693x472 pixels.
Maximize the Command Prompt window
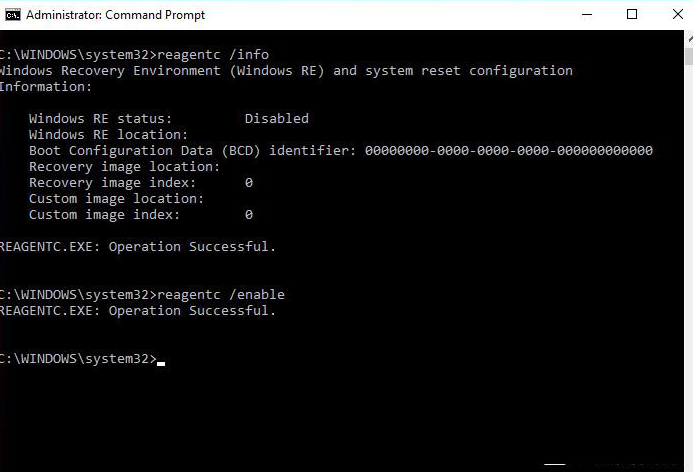(x=632, y=15)
